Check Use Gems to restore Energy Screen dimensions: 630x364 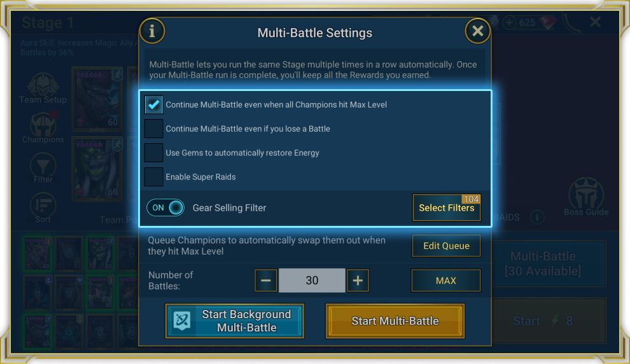(x=154, y=153)
